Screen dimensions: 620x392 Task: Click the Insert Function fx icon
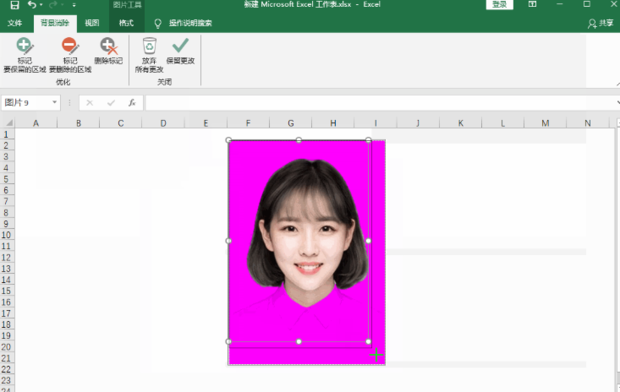(x=132, y=103)
